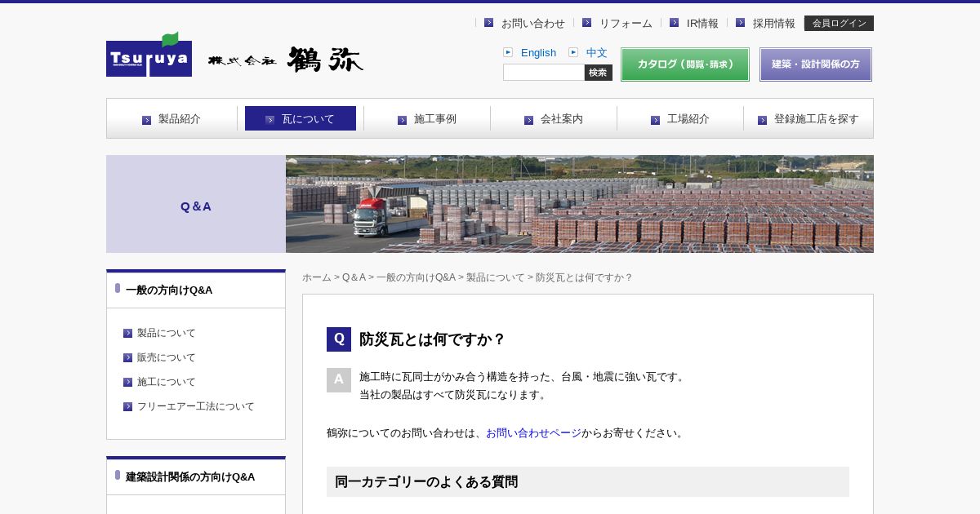Click arrow bullet beside フリーエアー工法について
Viewport: 980px width, 514px height.
click(x=127, y=407)
